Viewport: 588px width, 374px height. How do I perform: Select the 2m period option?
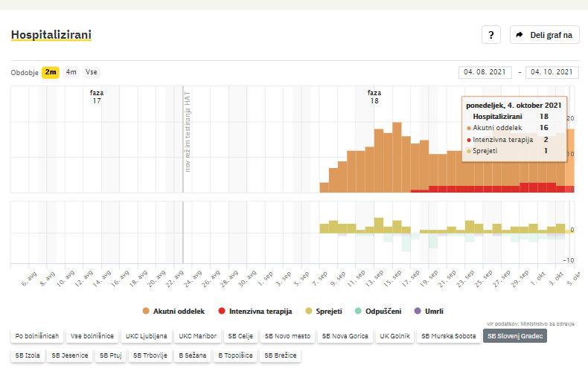(x=50, y=72)
